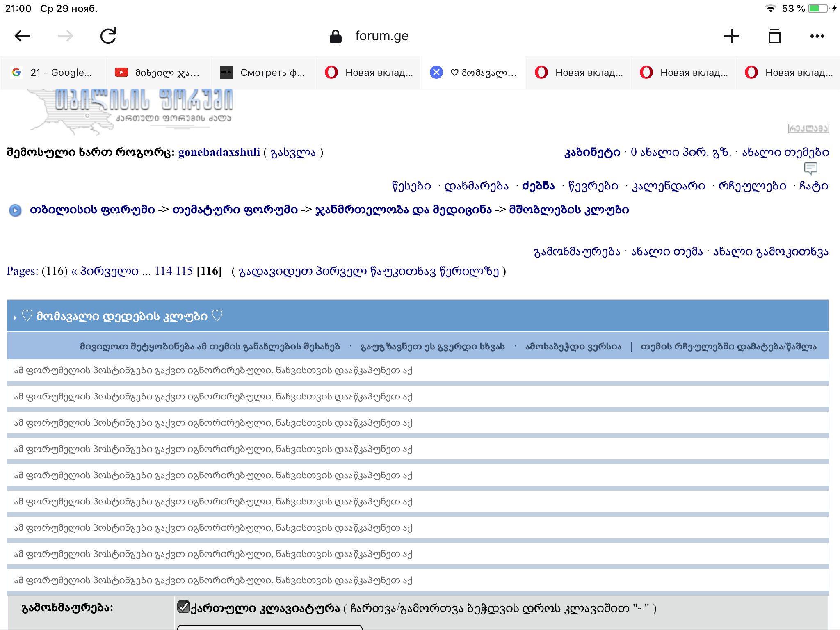840x630 pixels.
Task: Open the ძებნა search link
Action: pyautogui.click(x=538, y=186)
